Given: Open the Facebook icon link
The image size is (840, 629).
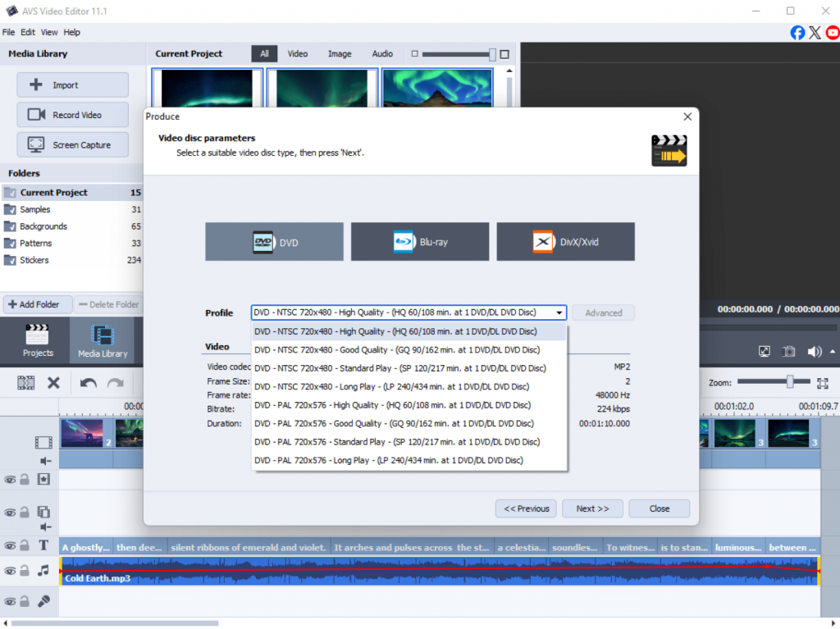Looking at the screenshot, I should tap(797, 33).
